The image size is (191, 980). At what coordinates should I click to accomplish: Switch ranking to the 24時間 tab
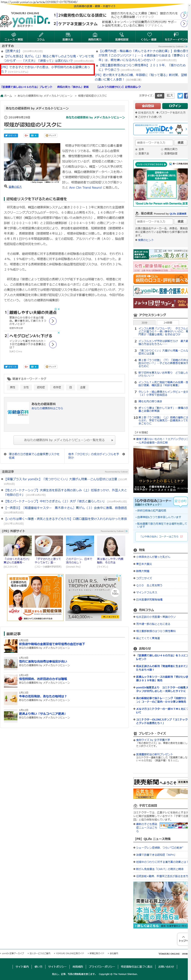(168, 322)
